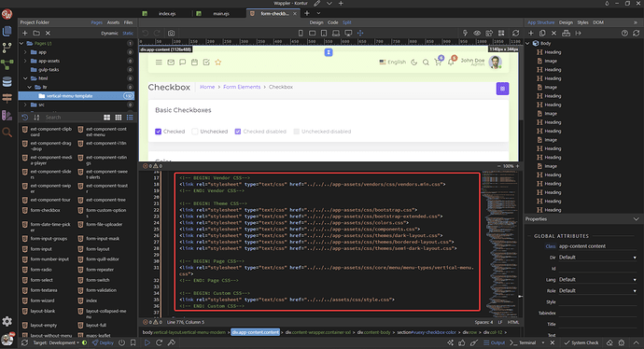The height and width of the screenshot is (349, 644).
Task: Open the bookmark icon in bottom toolbar
Action: point(133,342)
